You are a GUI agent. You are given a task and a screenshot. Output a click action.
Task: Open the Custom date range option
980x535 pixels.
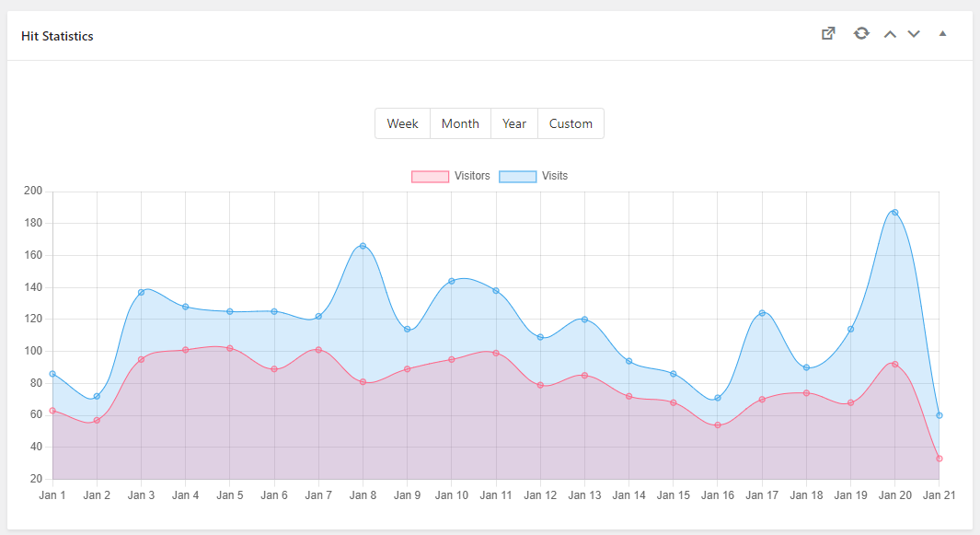point(571,123)
